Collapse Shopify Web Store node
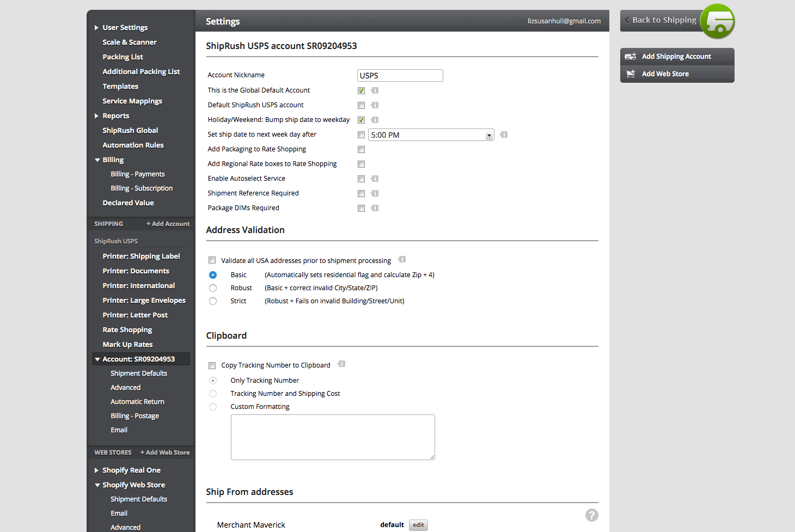Viewport: 795px width, 532px height. point(97,485)
